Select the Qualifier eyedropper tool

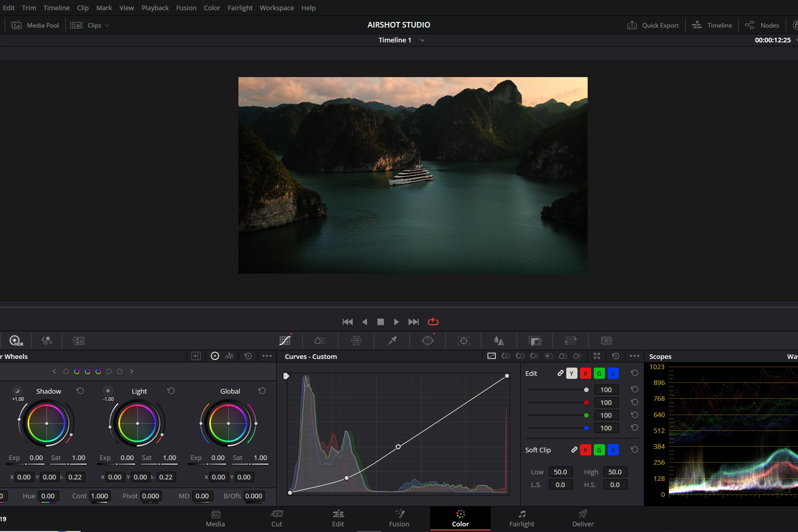click(392, 341)
